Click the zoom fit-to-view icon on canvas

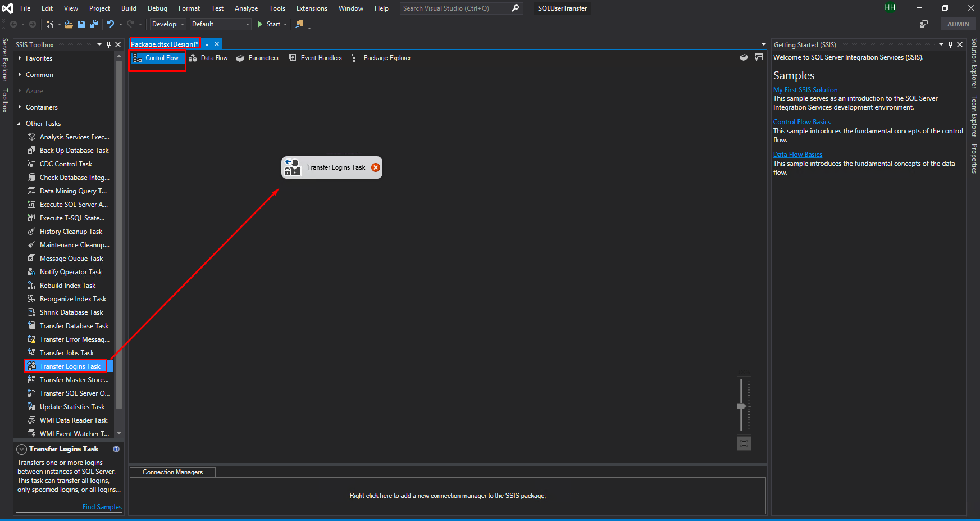pyautogui.click(x=744, y=443)
